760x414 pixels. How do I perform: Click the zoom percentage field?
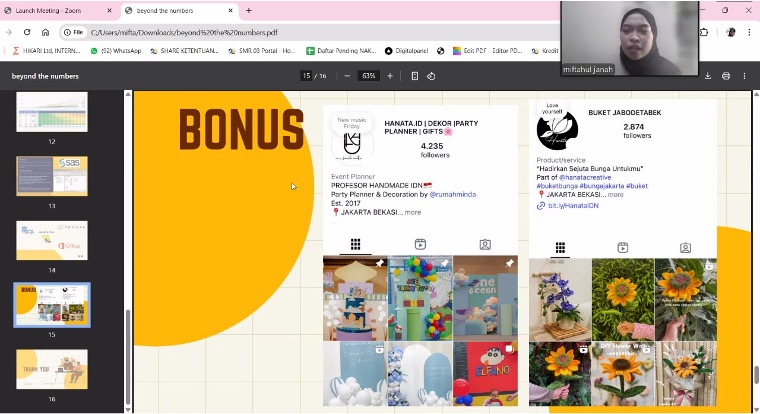pyautogui.click(x=368, y=76)
